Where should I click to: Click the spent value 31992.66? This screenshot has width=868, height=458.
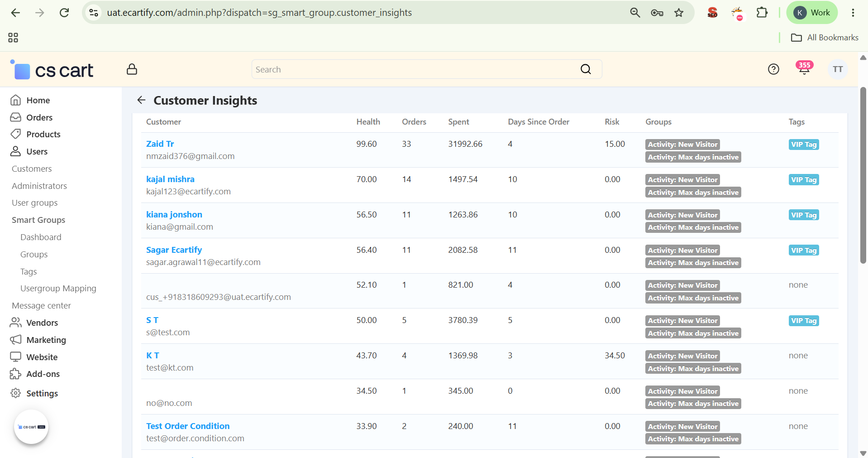point(465,144)
